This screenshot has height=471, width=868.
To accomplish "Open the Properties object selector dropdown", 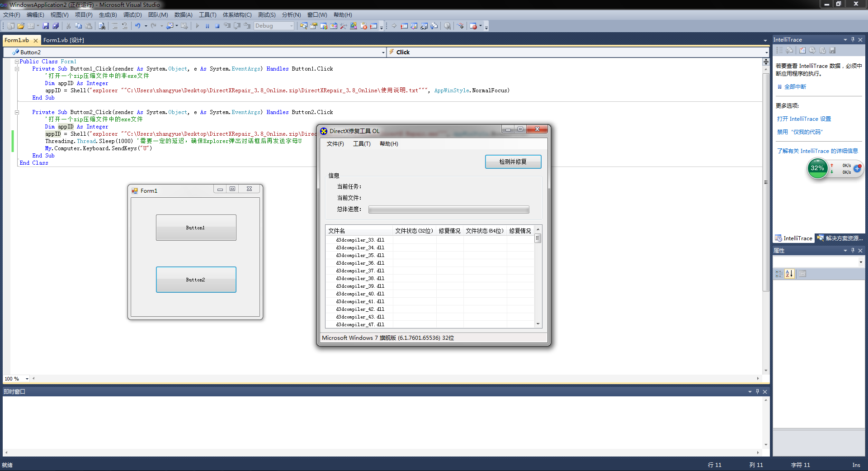I will pos(861,262).
